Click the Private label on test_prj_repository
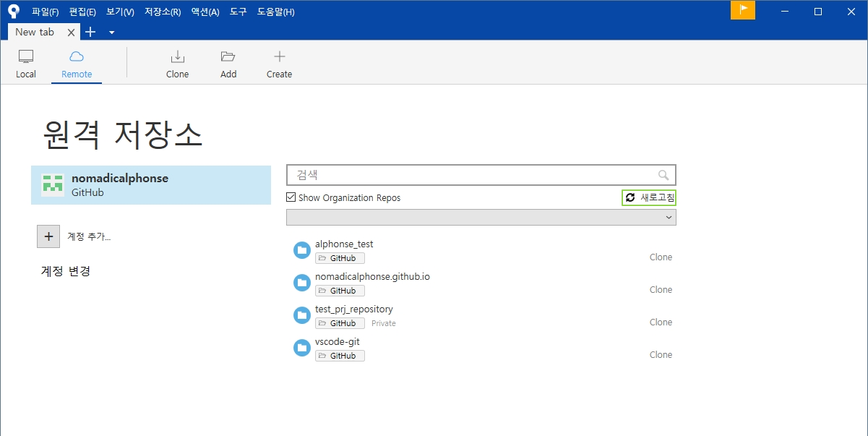This screenshot has width=868, height=436. click(x=384, y=323)
